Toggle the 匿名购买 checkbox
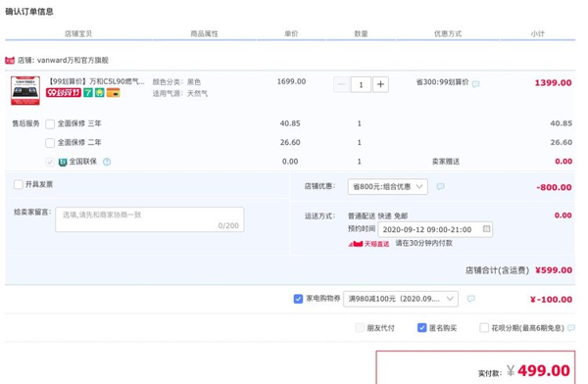588x384 pixels. pyautogui.click(x=421, y=328)
